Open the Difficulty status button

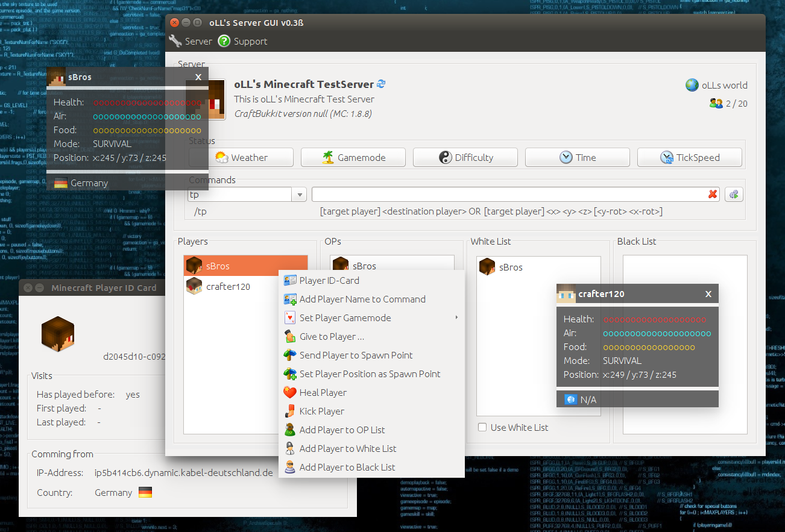[x=465, y=157]
